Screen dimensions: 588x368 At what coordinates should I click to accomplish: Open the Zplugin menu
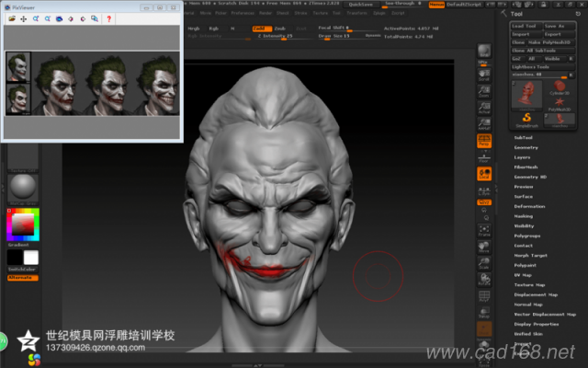(379, 13)
